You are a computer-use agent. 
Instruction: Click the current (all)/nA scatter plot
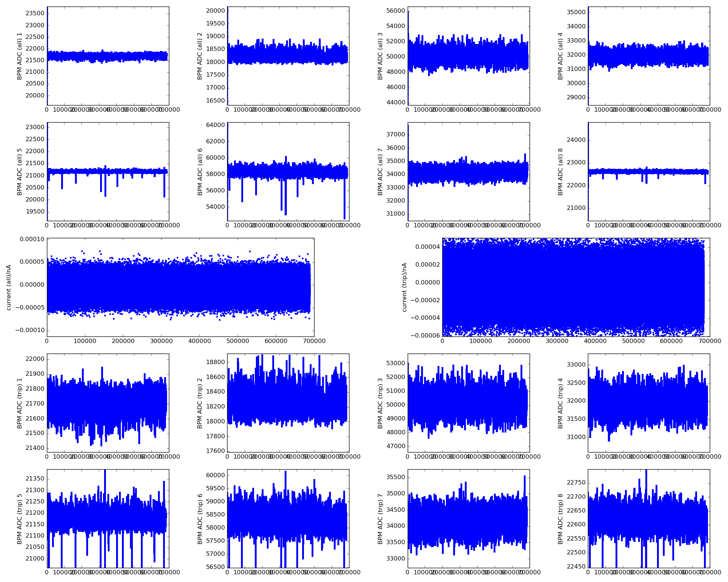point(181,287)
